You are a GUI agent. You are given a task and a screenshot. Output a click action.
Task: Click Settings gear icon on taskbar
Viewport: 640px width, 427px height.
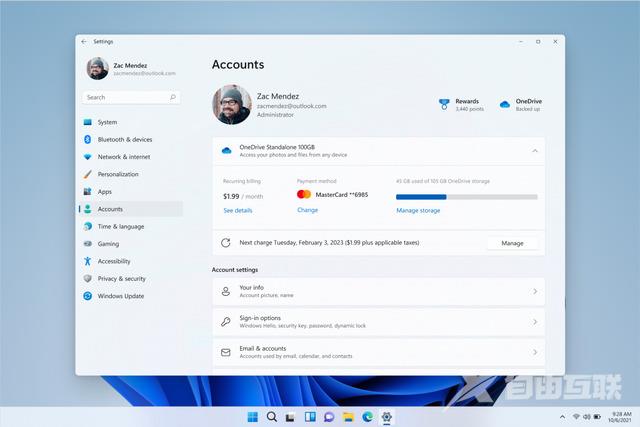pyautogui.click(x=387, y=417)
